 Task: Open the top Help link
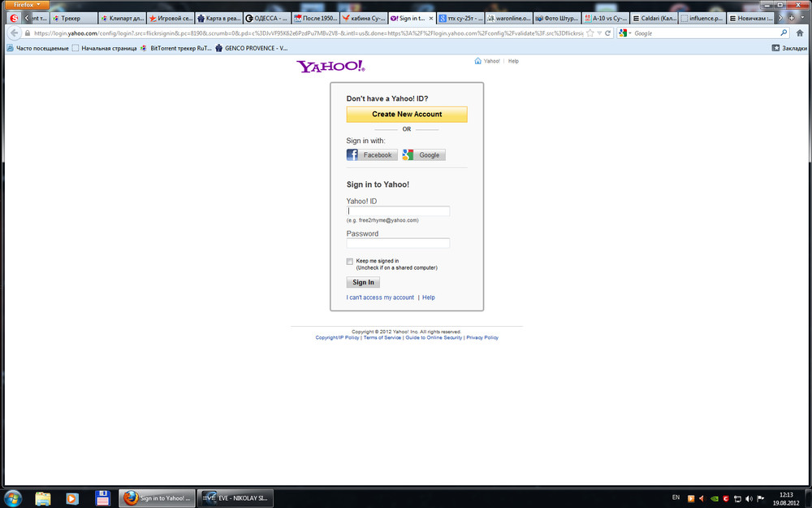pyautogui.click(x=513, y=61)
